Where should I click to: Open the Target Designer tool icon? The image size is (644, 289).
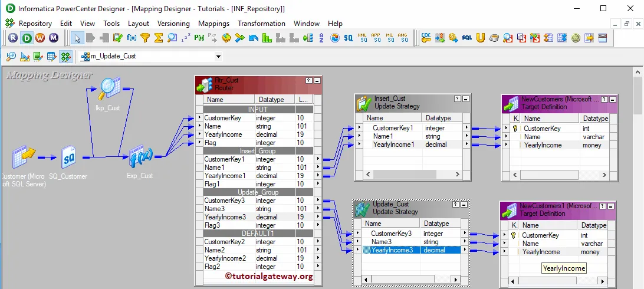tap(25, 56)
